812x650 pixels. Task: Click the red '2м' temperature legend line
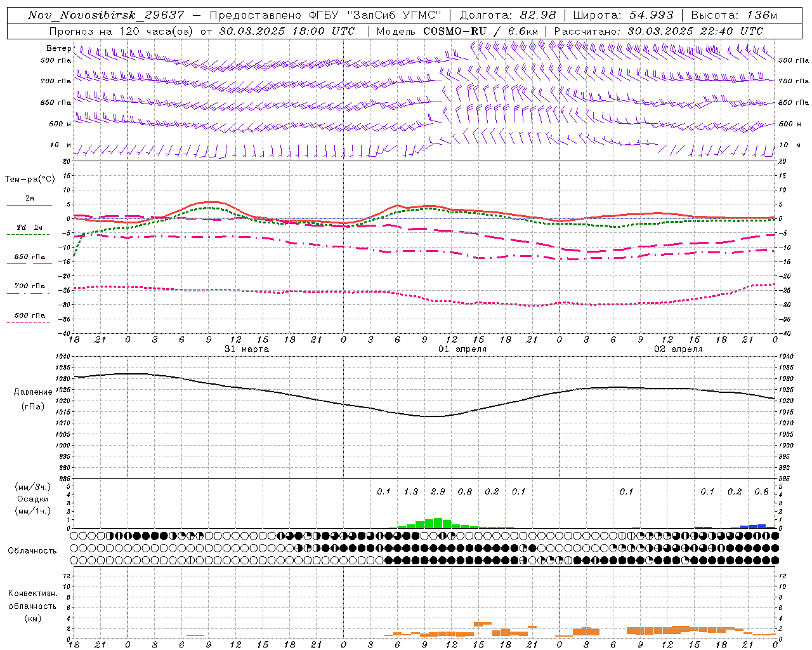click(29, 205)
